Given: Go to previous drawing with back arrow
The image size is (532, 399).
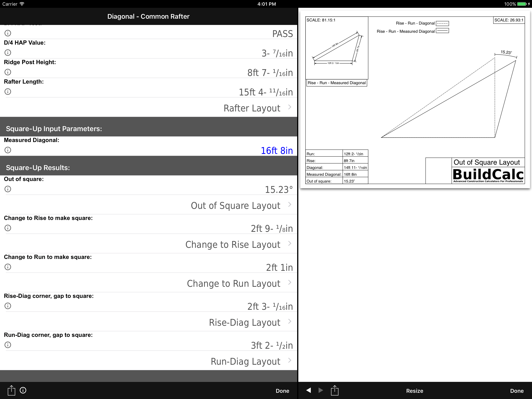Looking at the screenshot, I should pyautogui.click(x=309, y=390).
